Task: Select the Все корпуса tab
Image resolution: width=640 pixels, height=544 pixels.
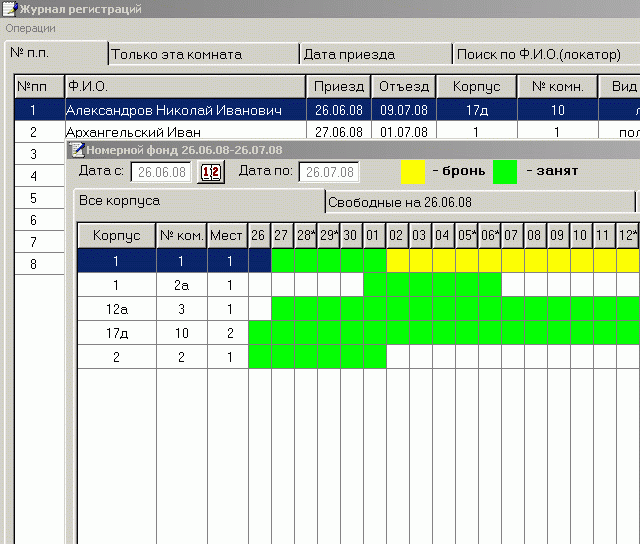Action: (199, 200)
